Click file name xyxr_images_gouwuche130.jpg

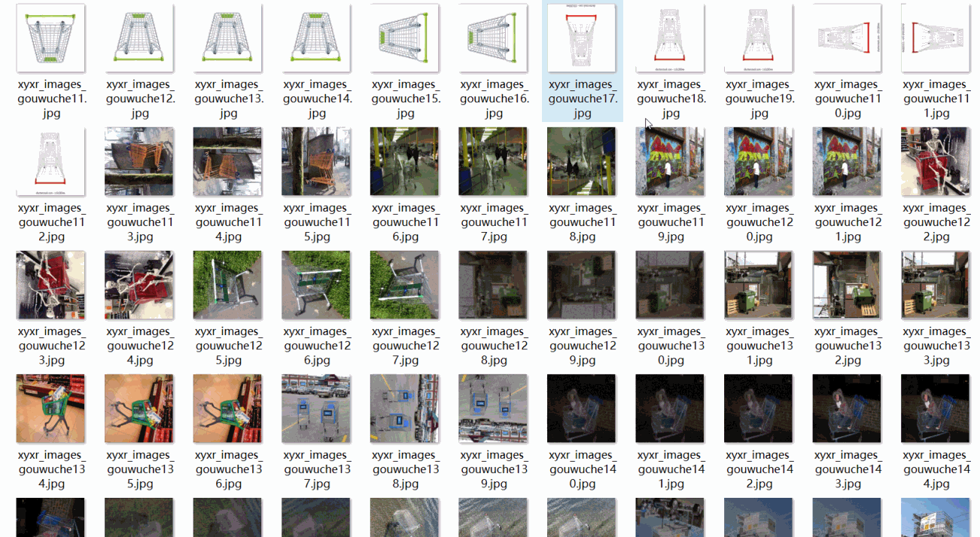671,346
